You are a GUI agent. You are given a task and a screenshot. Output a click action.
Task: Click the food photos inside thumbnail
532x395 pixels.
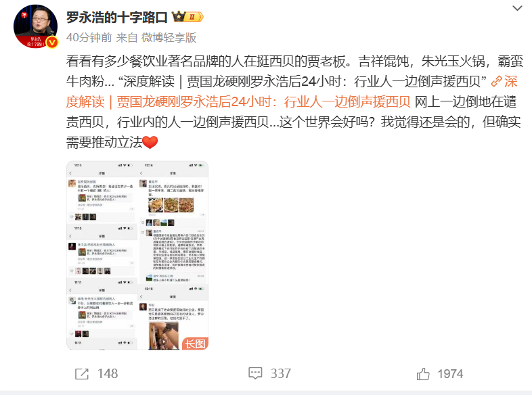(171, 205)
